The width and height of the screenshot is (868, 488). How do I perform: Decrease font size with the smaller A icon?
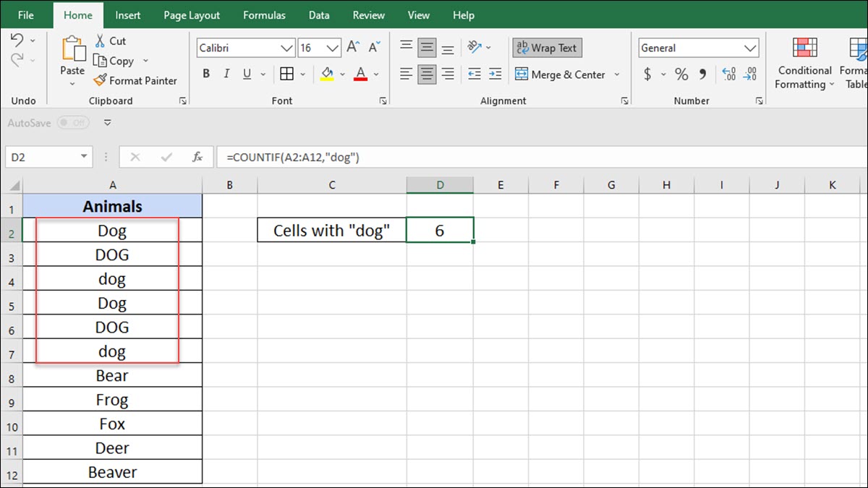tap(375, 48)
